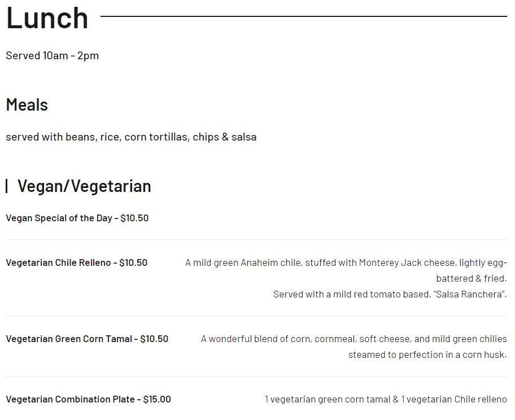
Task: Click the Meals subheading
Action: point(27,105)
